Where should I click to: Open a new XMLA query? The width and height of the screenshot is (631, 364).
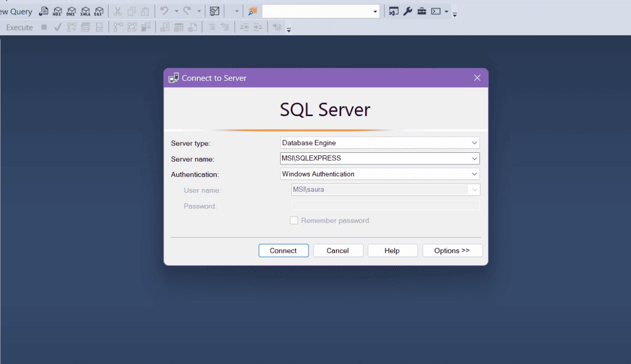tap(85, 11)
